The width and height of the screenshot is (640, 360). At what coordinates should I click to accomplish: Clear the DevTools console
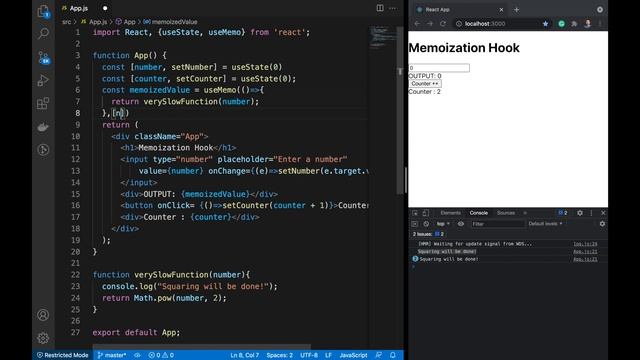(426, 224)
